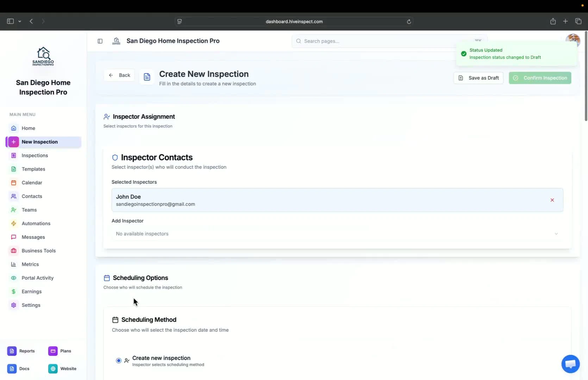Select Create new inspection radio option
Viewport: 588px width, 380px height.
(x=119, y=361)
